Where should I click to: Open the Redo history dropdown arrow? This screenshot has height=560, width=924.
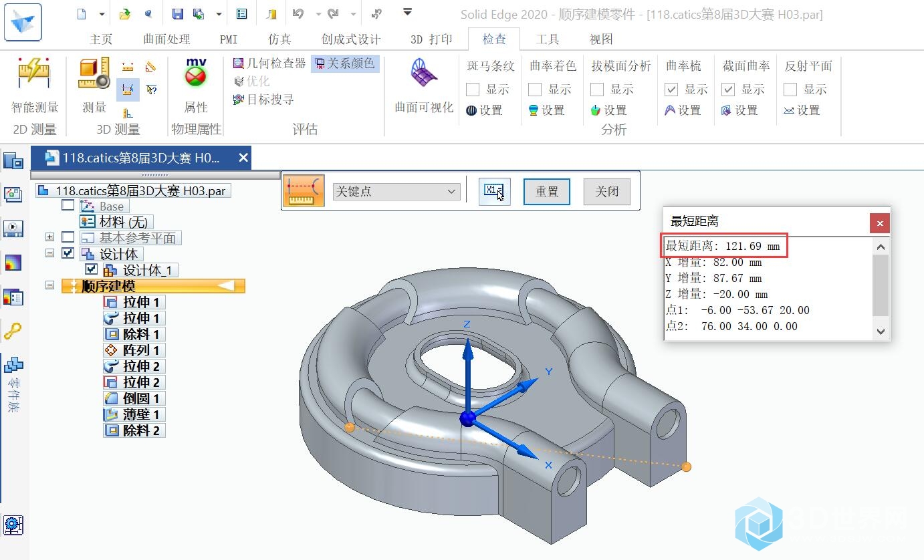pos(353,13)
